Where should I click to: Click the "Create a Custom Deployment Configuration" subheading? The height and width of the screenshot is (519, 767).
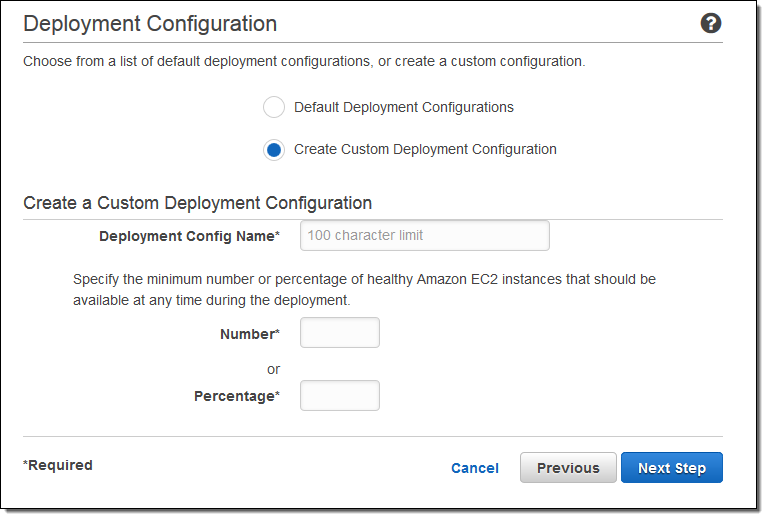[198, 203]
